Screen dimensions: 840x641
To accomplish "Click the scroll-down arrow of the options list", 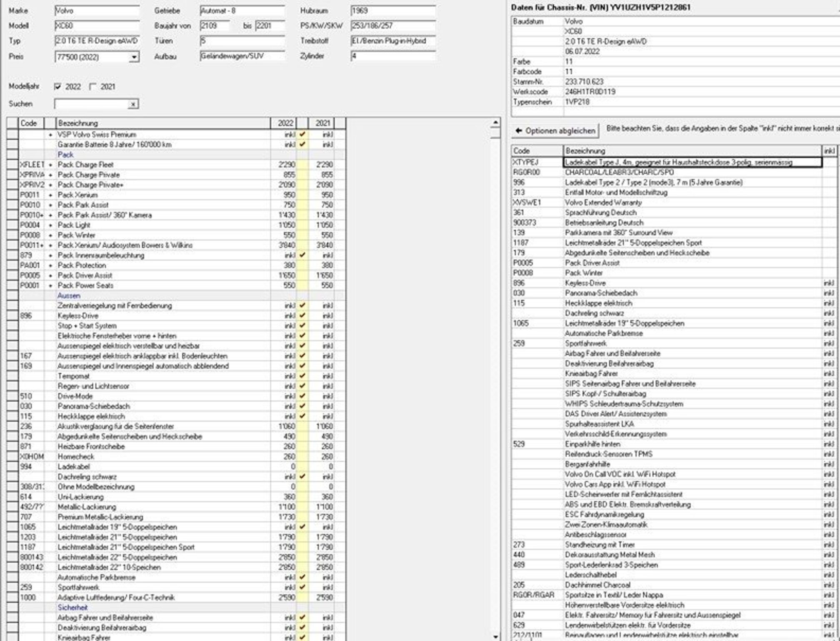I will coord(495,636).
